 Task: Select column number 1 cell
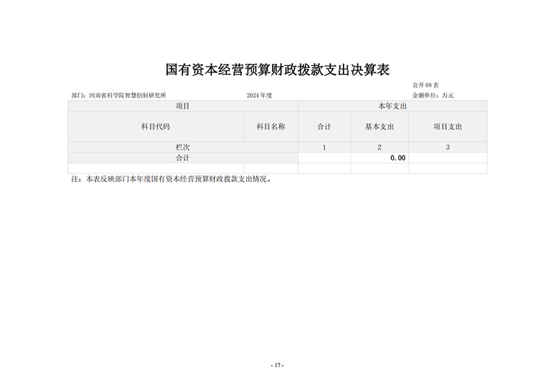point(324,147)
